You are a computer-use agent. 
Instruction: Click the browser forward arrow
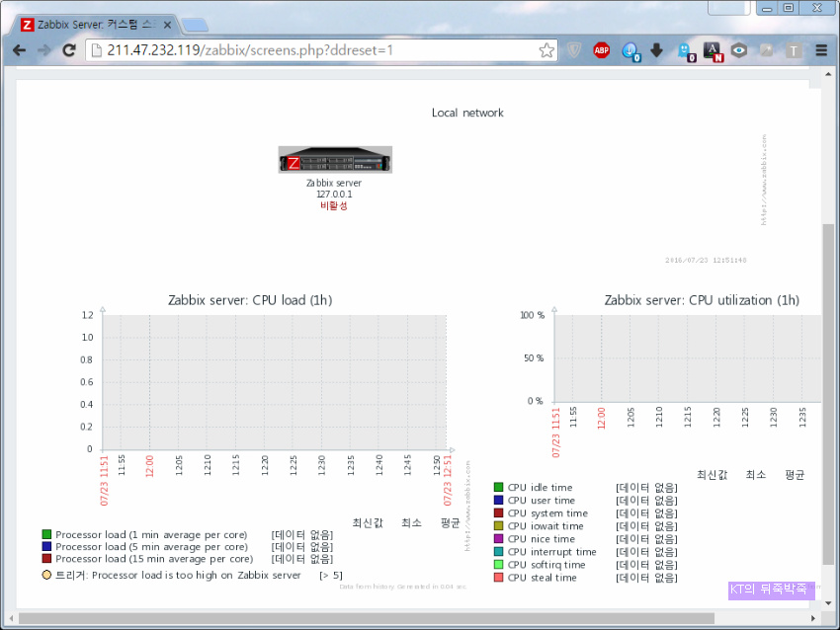tap(43, 50)
